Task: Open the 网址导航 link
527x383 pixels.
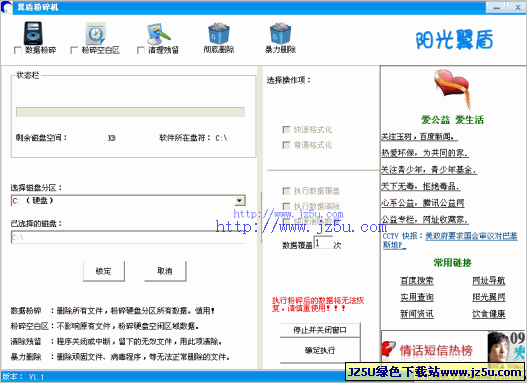Action: (489, 281)
